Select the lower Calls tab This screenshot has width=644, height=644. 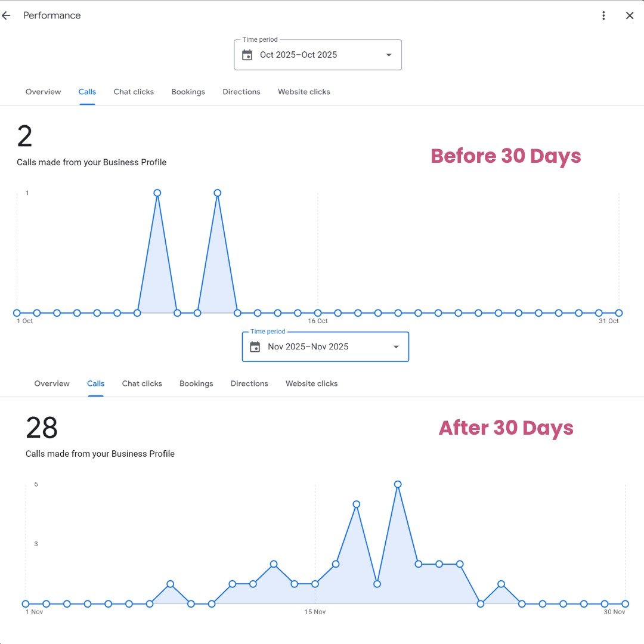pyautogui.click(x=95, y=383)
